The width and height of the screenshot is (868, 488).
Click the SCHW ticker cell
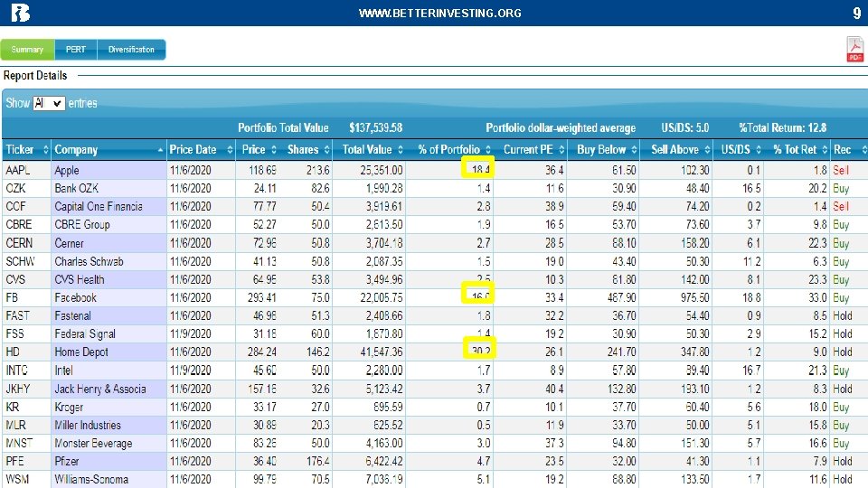[x=26, y=261]
